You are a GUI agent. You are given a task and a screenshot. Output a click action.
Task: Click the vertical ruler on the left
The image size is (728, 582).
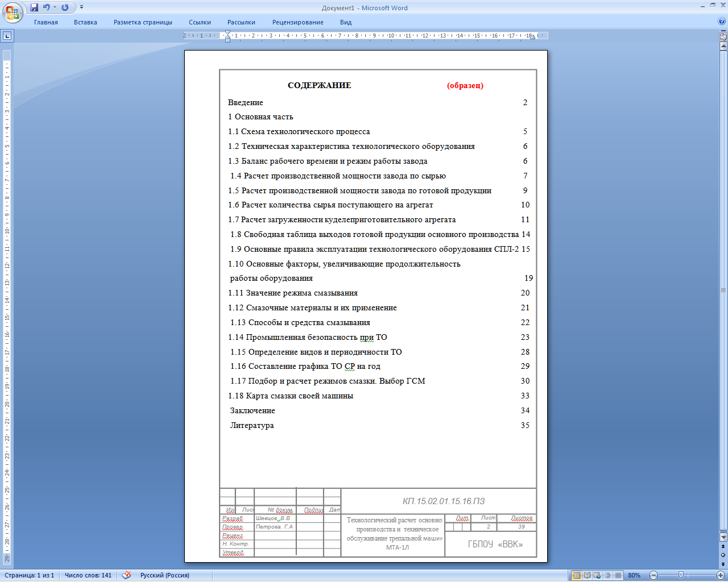7,307
